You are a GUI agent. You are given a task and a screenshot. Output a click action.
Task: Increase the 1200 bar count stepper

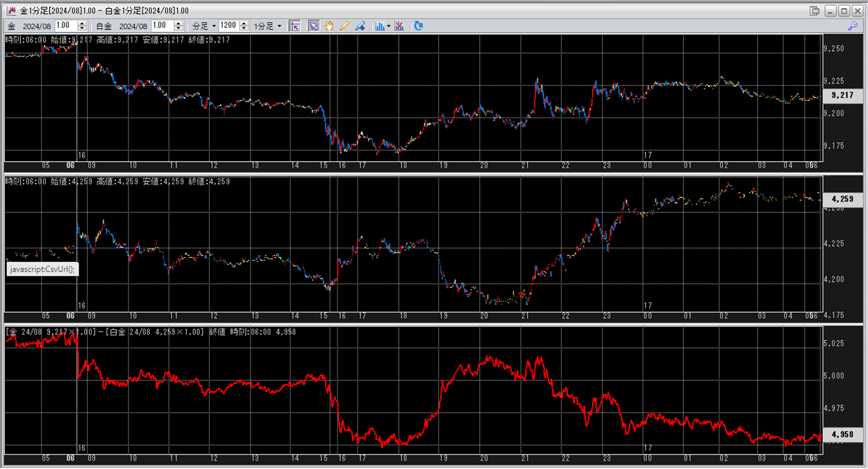point(244,23)
